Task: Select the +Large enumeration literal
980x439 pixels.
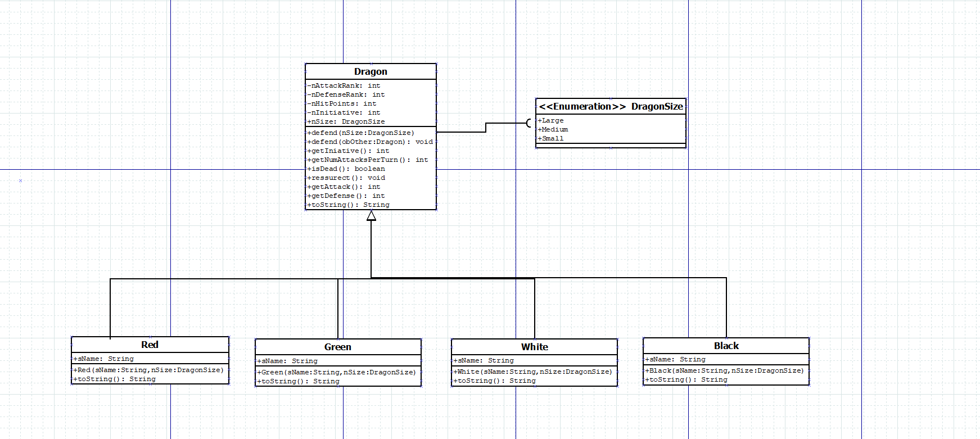Action: point(550,120)
